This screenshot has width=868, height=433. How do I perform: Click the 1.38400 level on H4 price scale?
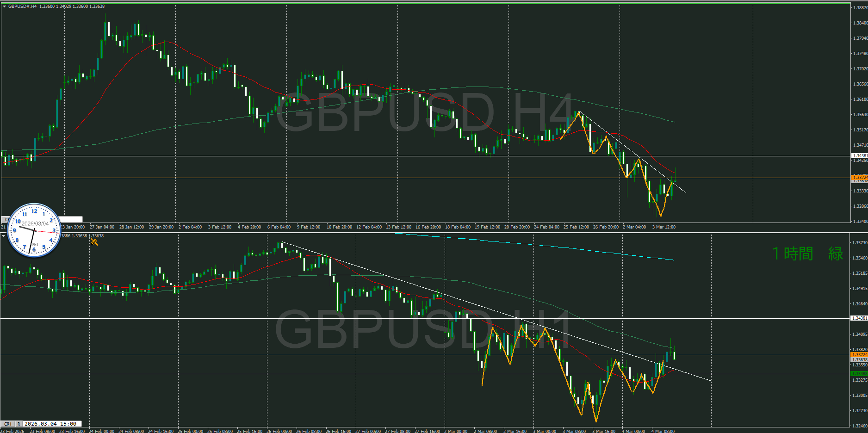pos(860,23)
